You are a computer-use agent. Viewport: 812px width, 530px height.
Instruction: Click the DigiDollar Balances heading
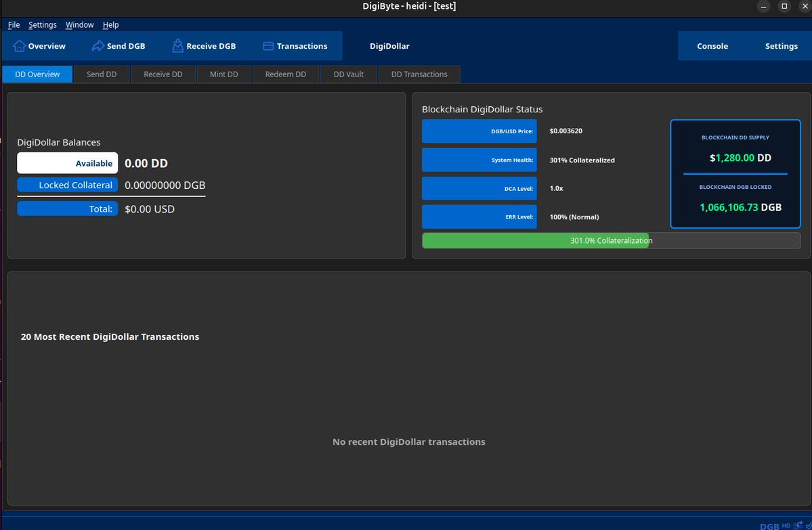(x=58, y=142)
